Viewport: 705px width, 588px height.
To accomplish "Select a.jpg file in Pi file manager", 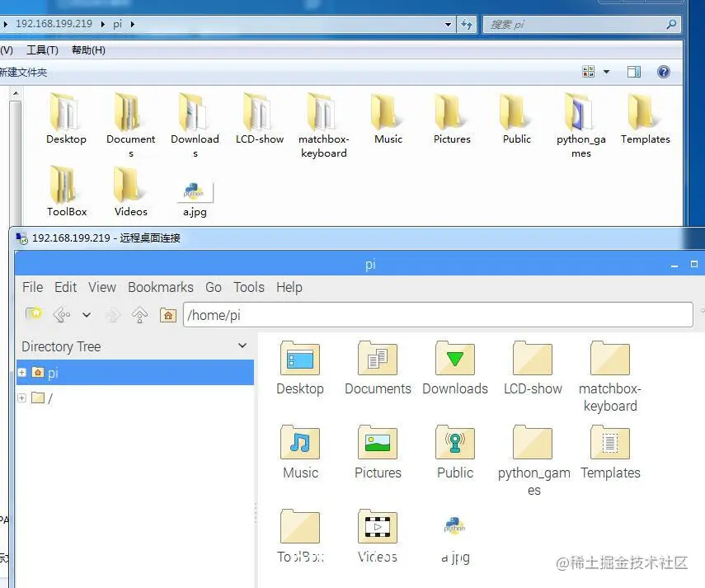I will click(455, 539).
